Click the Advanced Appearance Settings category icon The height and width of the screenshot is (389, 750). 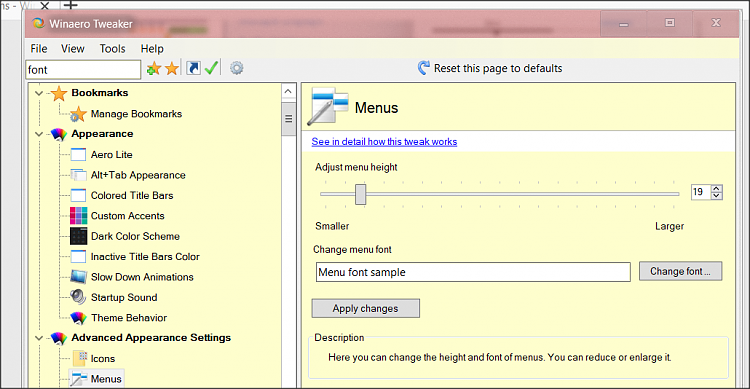(x=58, y=338)
